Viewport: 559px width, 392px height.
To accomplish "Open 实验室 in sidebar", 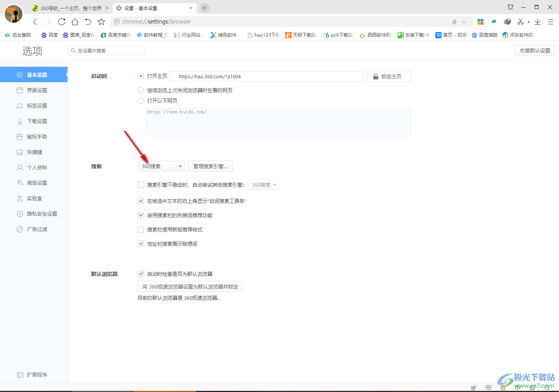I will click(34, 198).
